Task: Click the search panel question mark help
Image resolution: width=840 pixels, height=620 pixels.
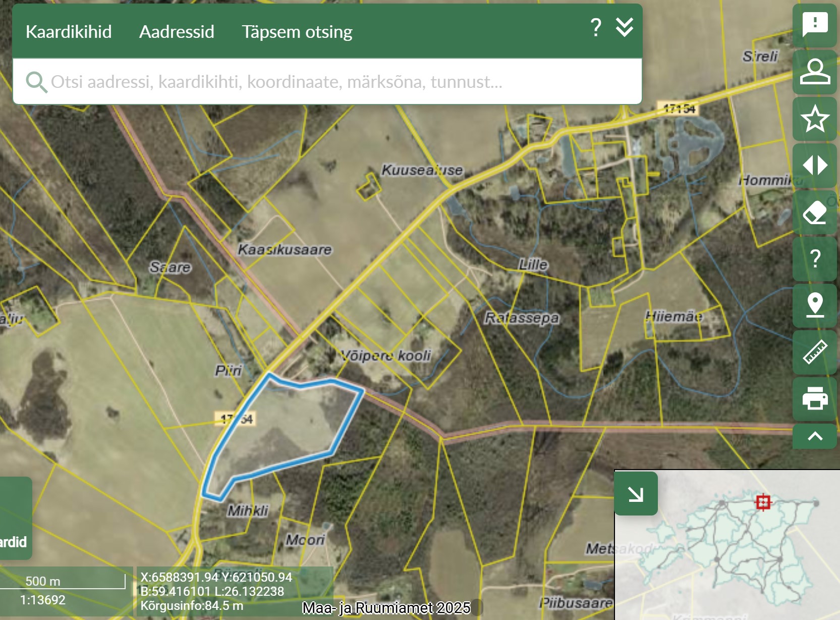Action: coord(596,28)
